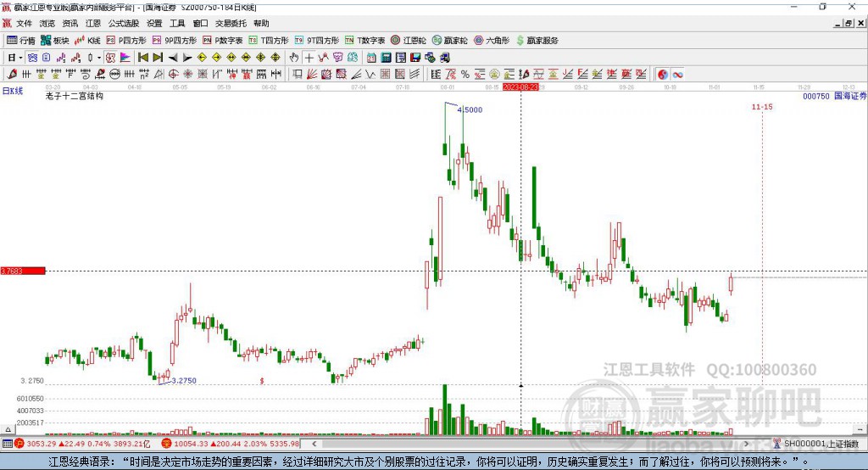Open the calculator icon

tap(387, 58)
